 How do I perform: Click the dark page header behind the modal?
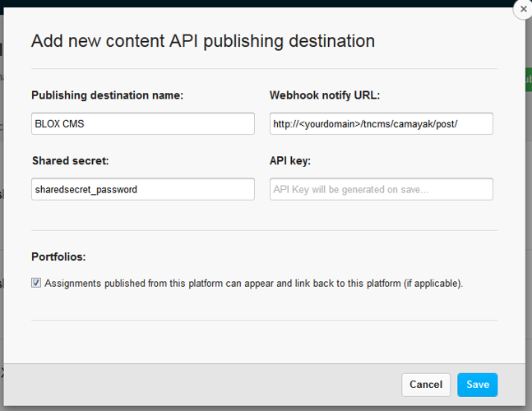tap(247, 2)
